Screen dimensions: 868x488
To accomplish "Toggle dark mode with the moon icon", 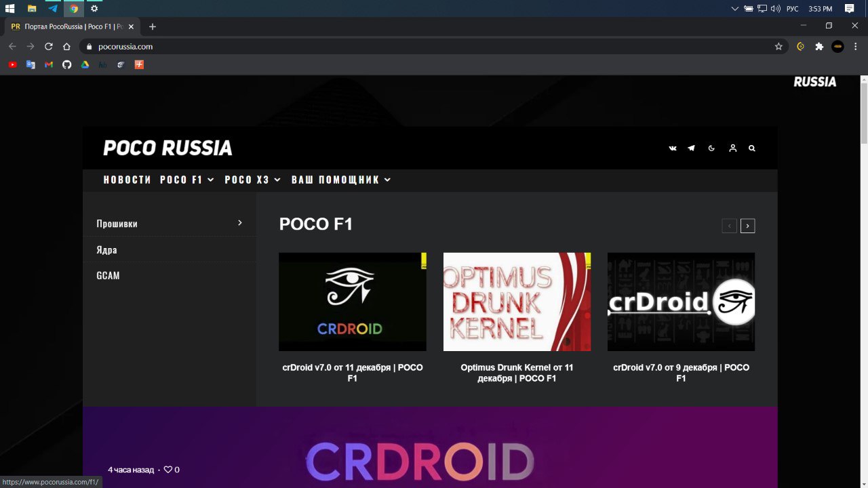I will point(711,148).
